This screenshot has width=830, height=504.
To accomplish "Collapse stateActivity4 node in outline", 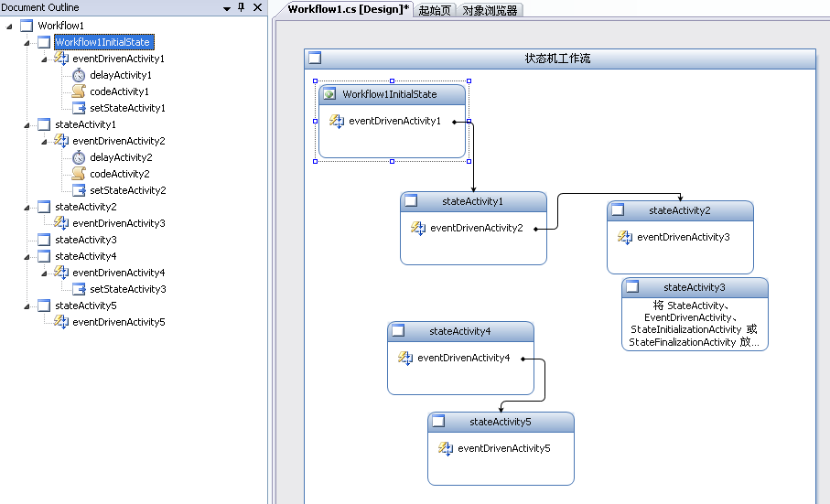I will pyautogui.click(x=27, y=256).
